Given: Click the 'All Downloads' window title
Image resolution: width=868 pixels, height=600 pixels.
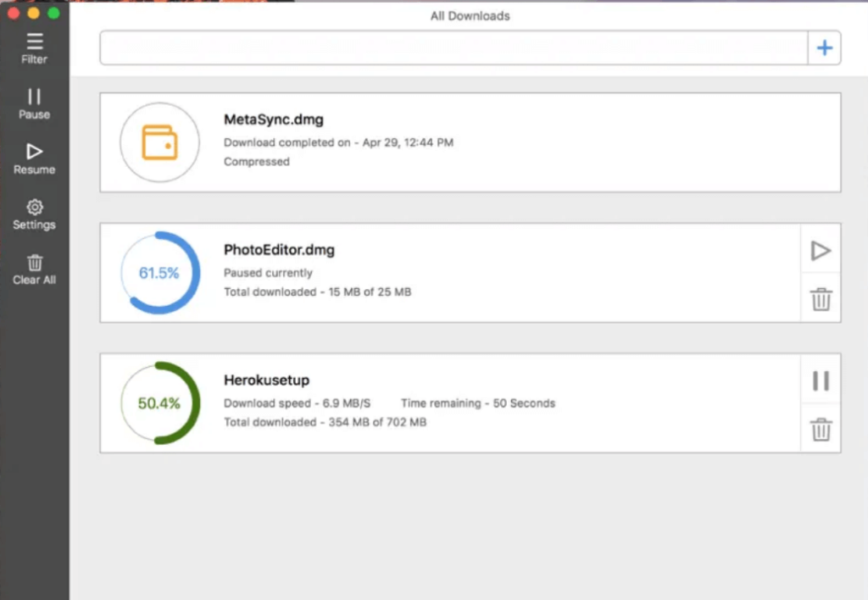Looking at the screenshot, I should tap(470, 16).
